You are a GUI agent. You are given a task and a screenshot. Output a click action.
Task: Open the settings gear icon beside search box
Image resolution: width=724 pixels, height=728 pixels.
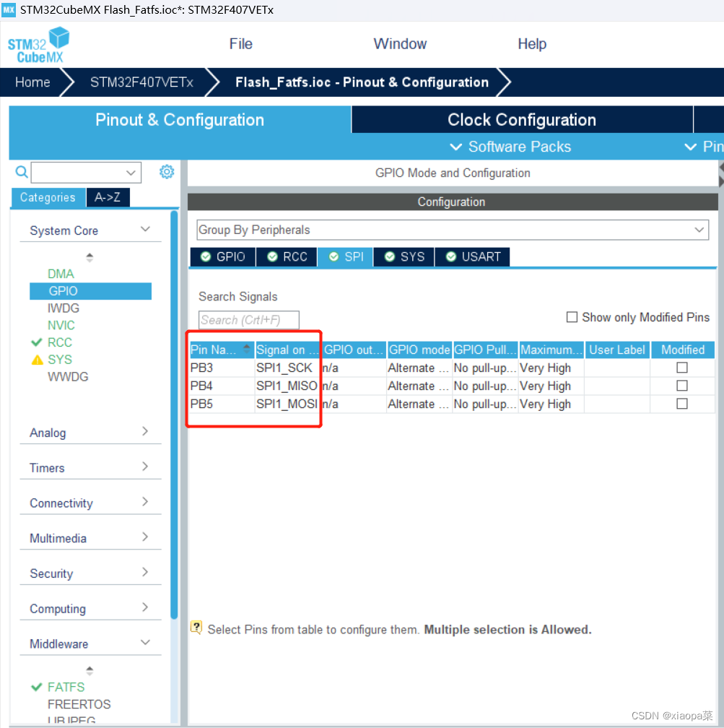(167, 172)
